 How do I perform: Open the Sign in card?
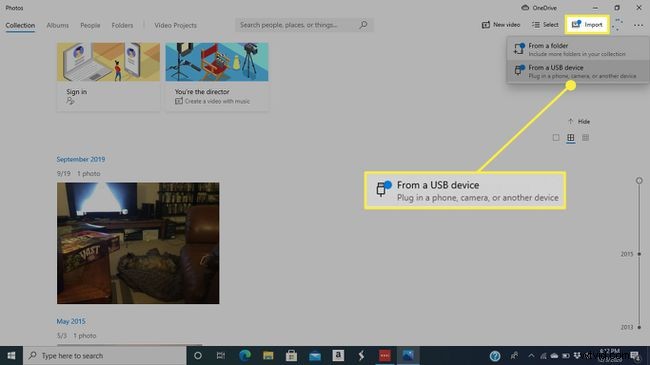(108, 76)
